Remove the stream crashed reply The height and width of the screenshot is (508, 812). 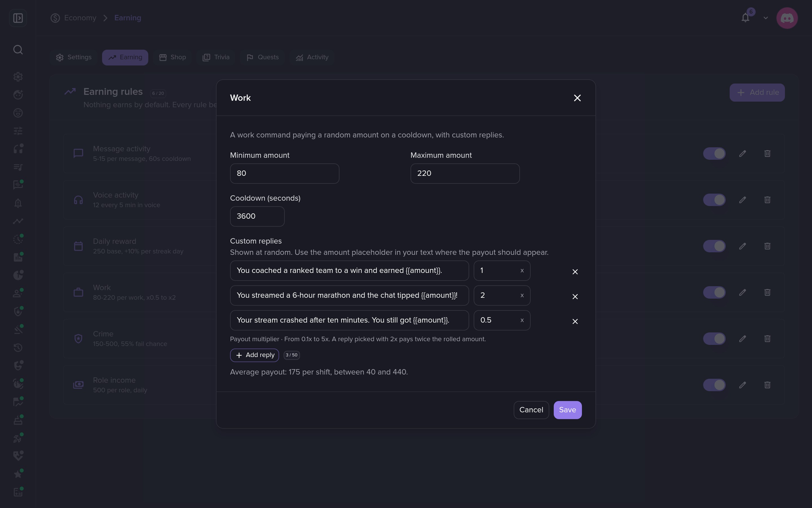click(x=575, y=321)
